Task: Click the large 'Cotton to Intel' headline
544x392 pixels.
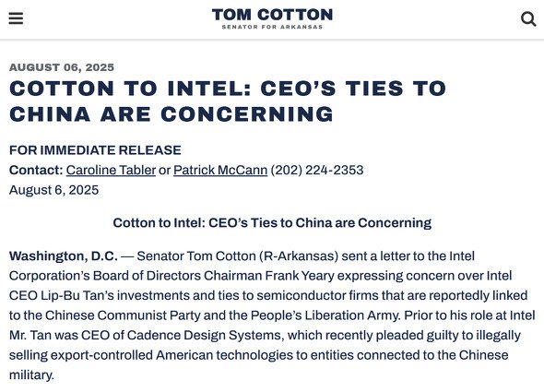Action: [x=228, y=101]
